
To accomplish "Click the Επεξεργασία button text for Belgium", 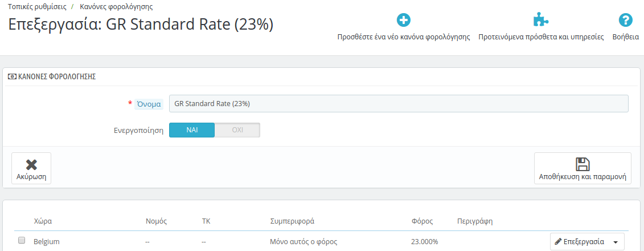I will (x=584, y=241).
